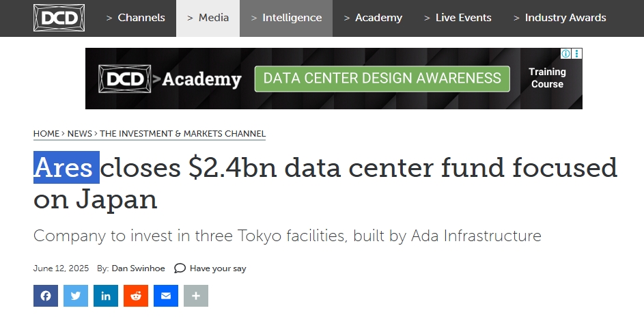Image resolution: width=644 pixels, height=332 pixels.
Task: Open Industry Awards menu item
Action: (560, 18)
